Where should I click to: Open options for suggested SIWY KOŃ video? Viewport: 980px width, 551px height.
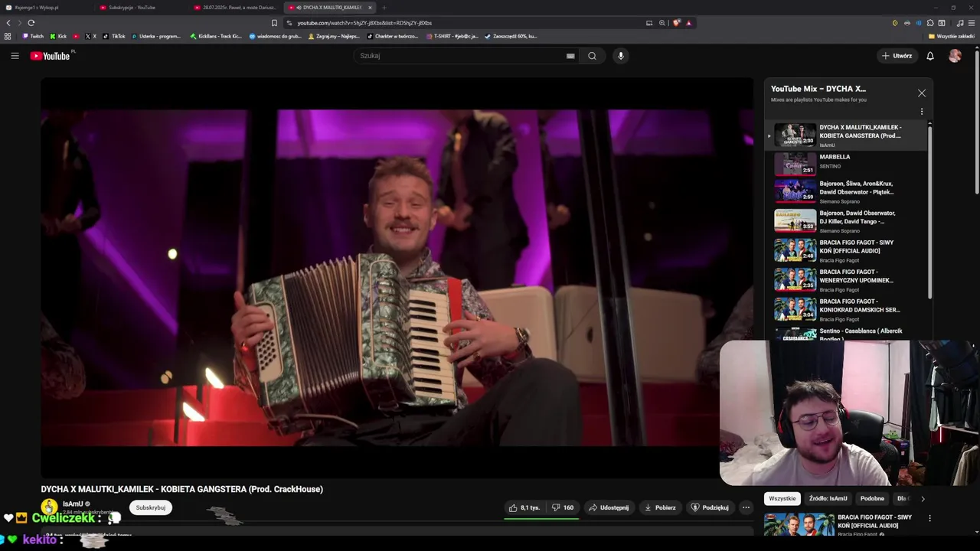pyautogui.click(x=929, y=518)
